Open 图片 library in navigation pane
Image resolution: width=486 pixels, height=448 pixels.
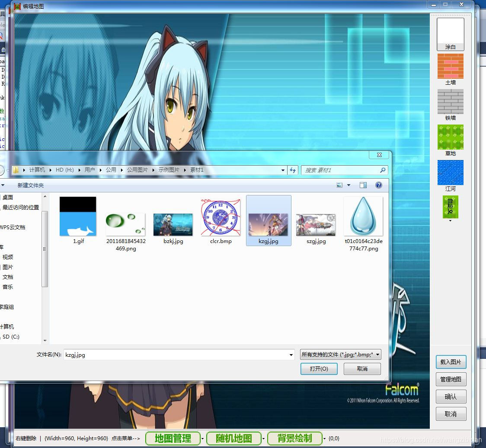pos(8,267)
